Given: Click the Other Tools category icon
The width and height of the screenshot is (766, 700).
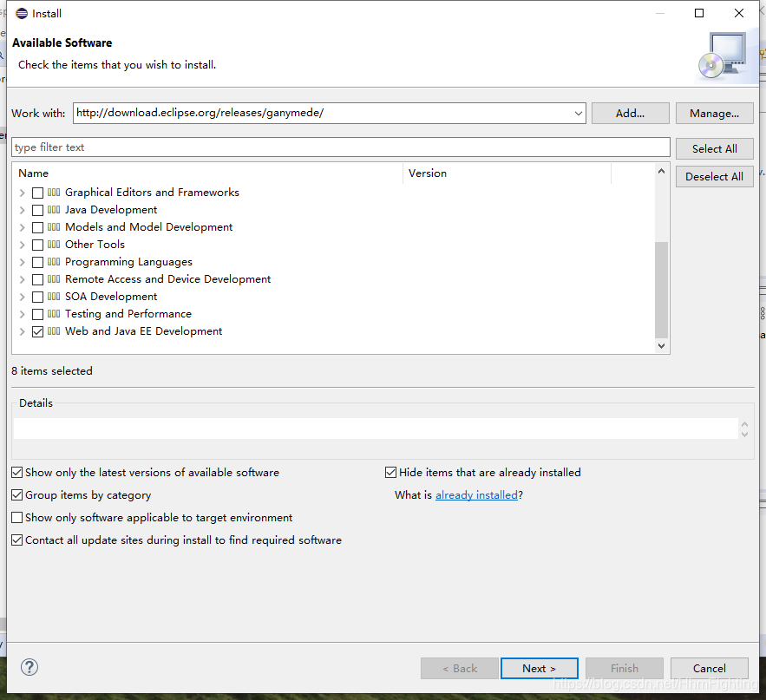Looking at the screenshot, I should click(54, 245).
